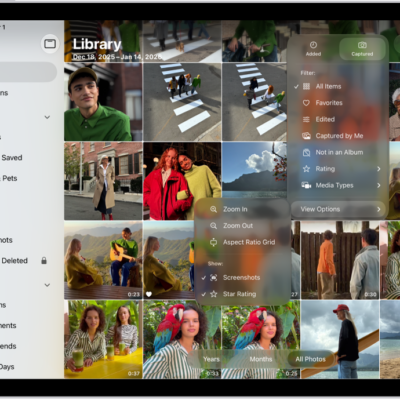This screenshot has width=400, height=400.
Task: Select Zoom In menu entry
Action: (x=242, y=209)
